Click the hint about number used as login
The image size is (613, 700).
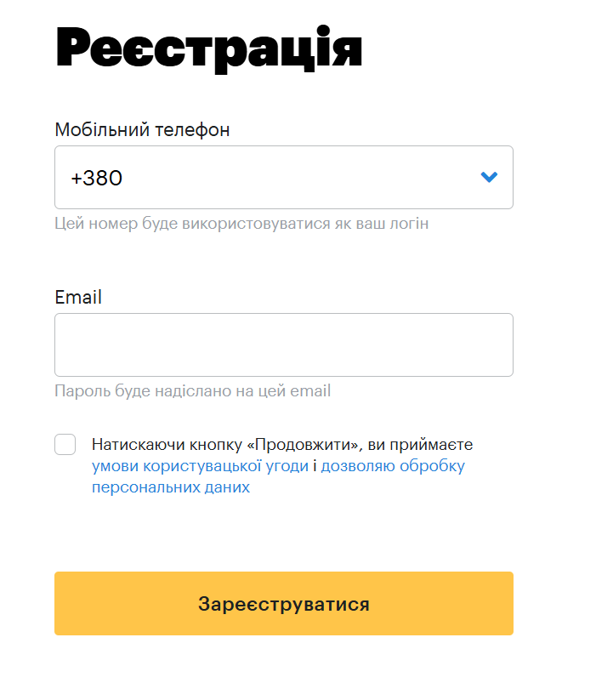point(241,224)
